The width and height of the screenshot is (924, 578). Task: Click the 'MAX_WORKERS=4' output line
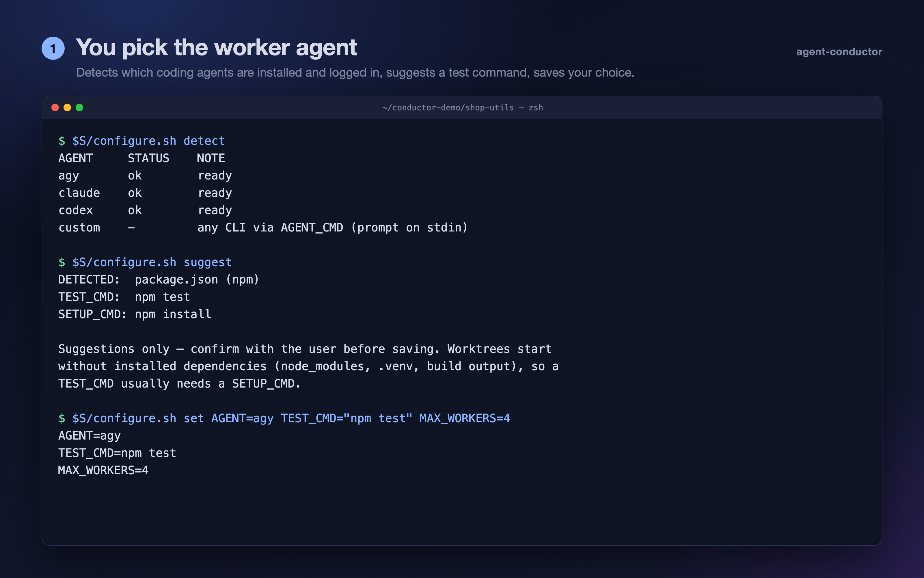(103, 470)
